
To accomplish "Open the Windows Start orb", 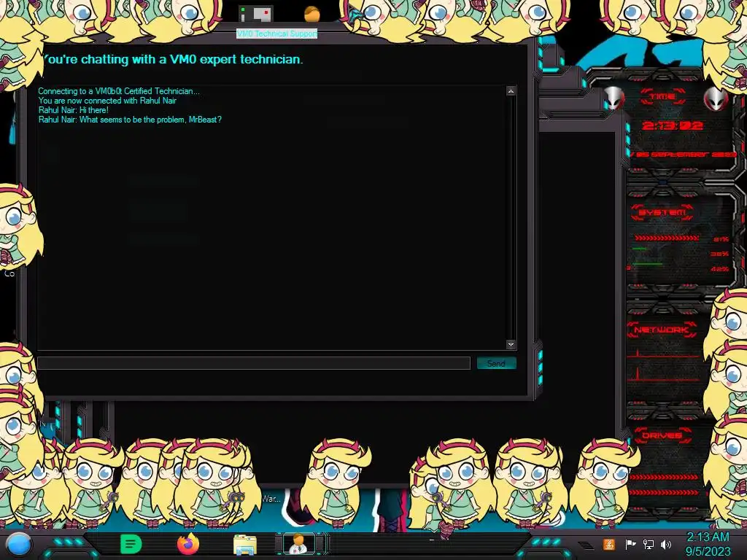I will point(18,545).
